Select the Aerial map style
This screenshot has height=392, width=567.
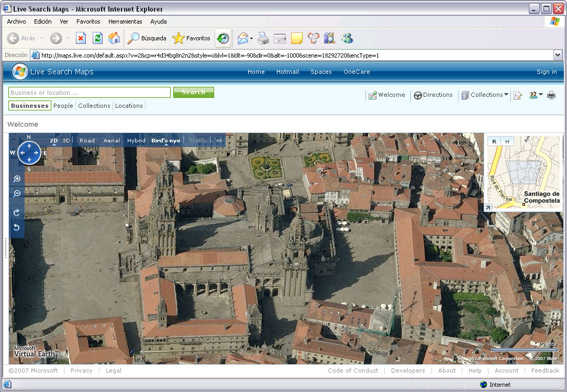coord(112,140)
